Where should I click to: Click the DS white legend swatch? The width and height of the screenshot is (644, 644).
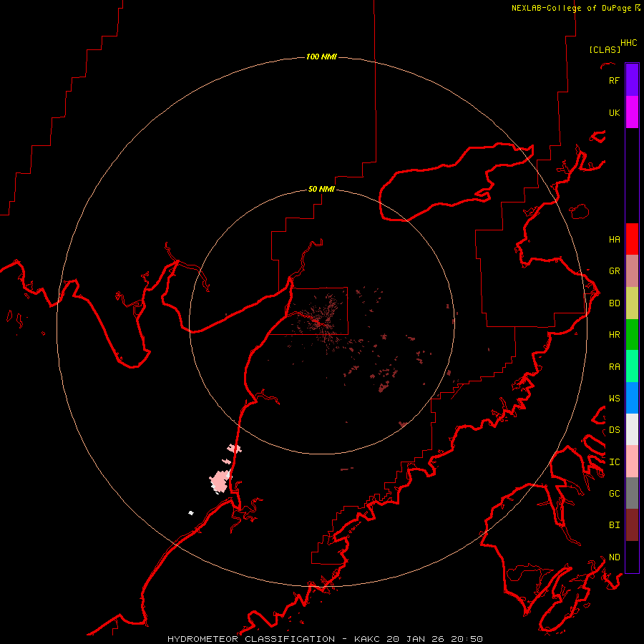click(632, 429)
